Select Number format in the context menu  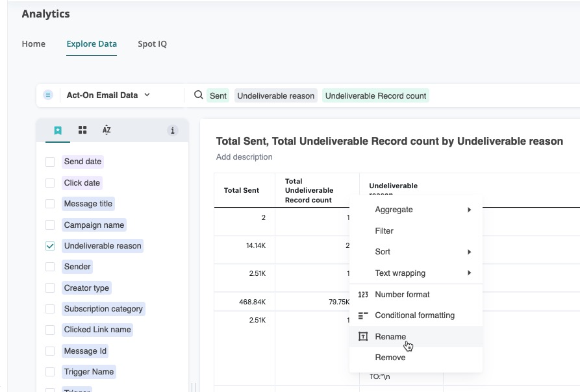tap(416, 295)
